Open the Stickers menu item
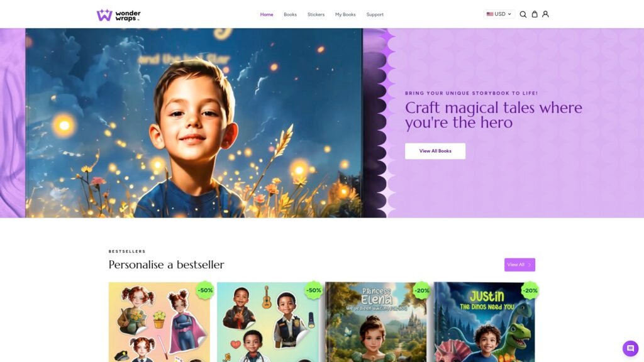The height and width of the screenshot is (362, 644). pyautogui.click(x=316, y=14)
